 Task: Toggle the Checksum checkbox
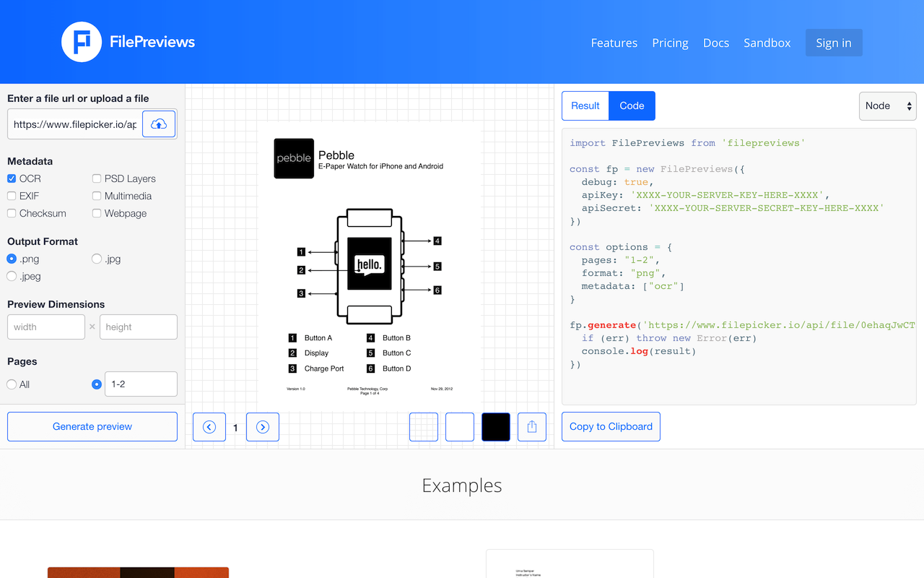12,213
